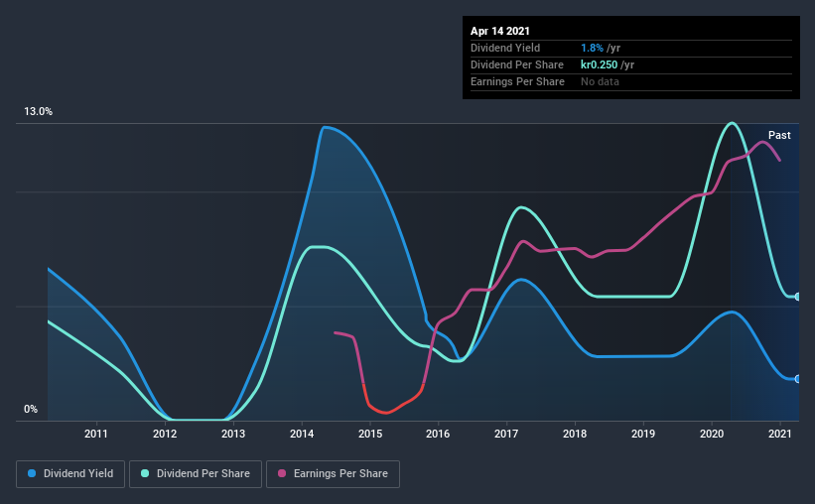Click the 2011 x-axis label

(96, 434)
